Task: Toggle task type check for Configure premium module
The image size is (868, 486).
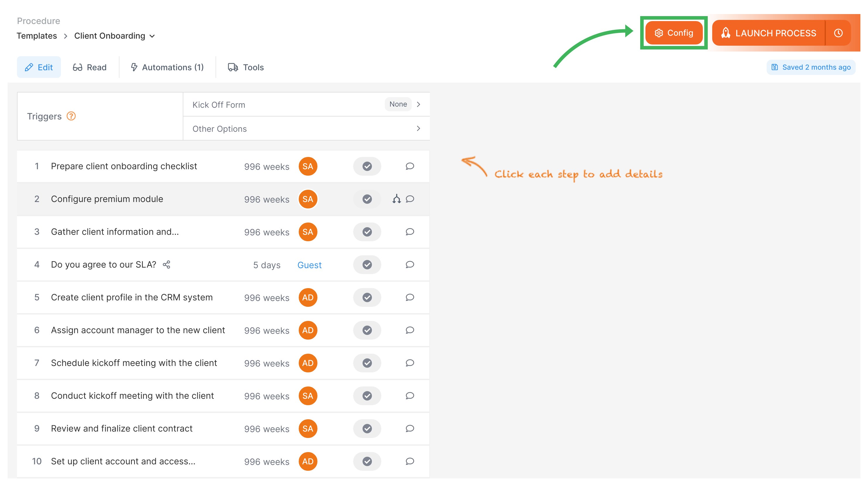Action: tap(367, 199)
